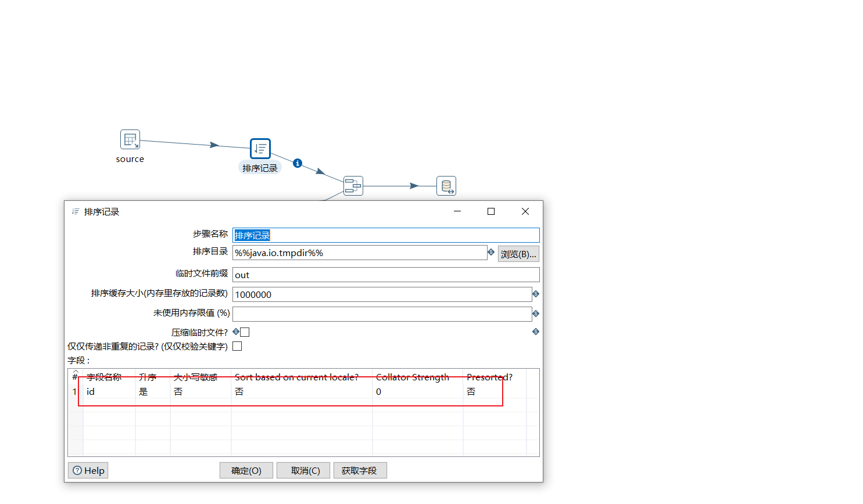The height and width of the screenshot is (504, 863).
Task: Click 获取字段 button
Action: click(360, 470)
